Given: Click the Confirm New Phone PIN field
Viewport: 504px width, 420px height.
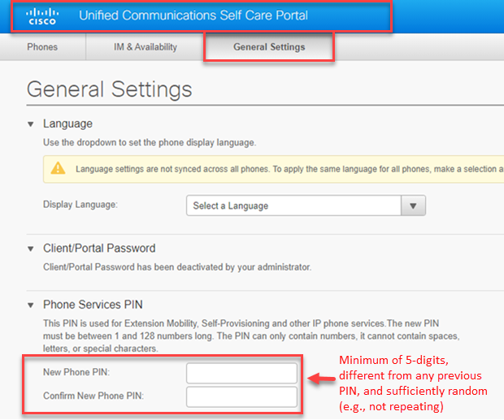Looking at the screenshot, I should 241,396.
